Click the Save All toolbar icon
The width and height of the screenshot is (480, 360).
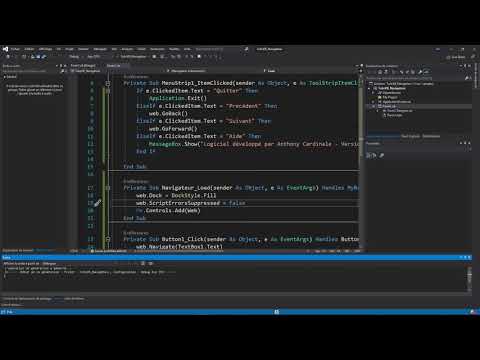44,57
